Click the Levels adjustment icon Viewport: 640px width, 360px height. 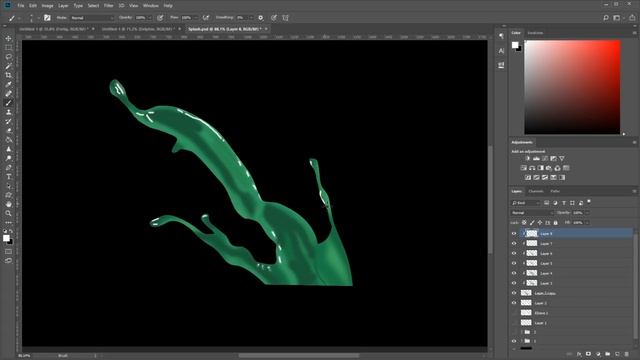click(536, 158)
